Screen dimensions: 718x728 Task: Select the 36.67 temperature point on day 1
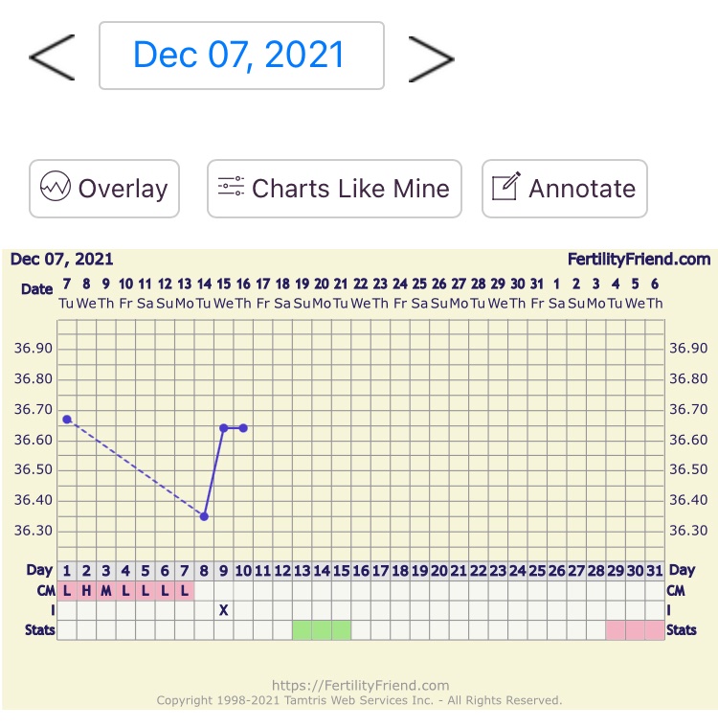point(67,420)
